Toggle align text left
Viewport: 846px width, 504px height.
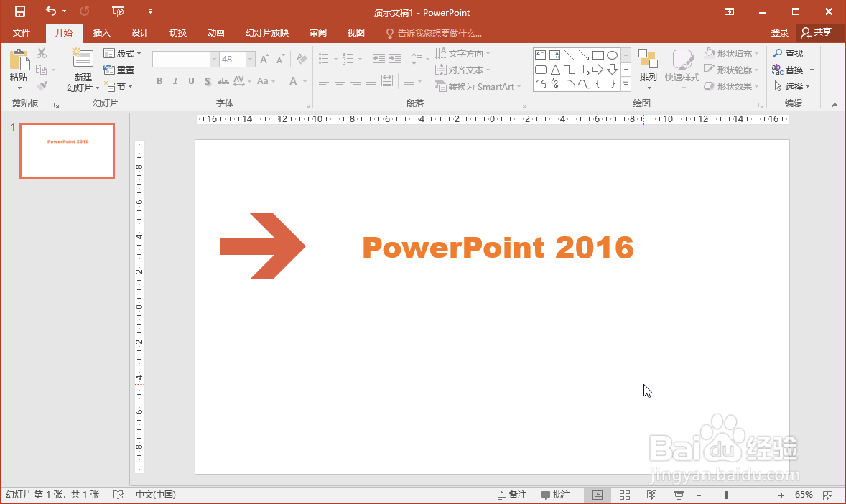[323, 81]
